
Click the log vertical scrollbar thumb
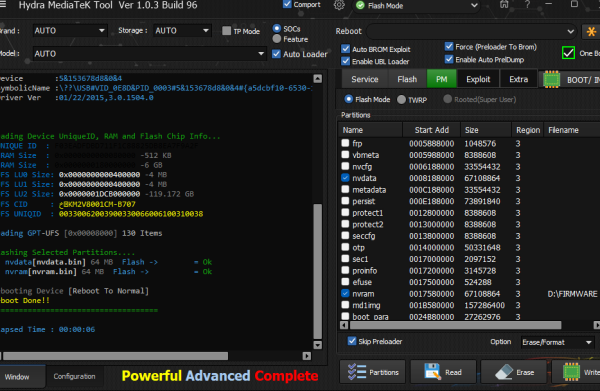(x=318, y=271)
